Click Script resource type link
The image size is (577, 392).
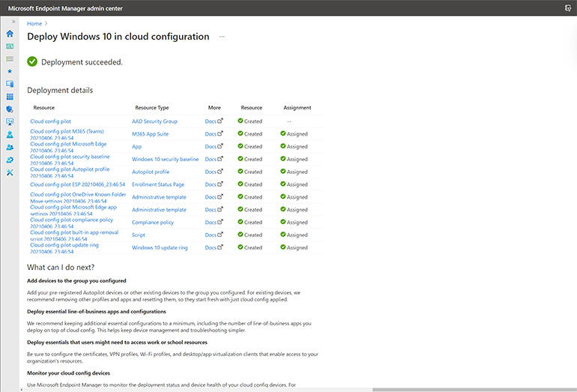[139, 235]
